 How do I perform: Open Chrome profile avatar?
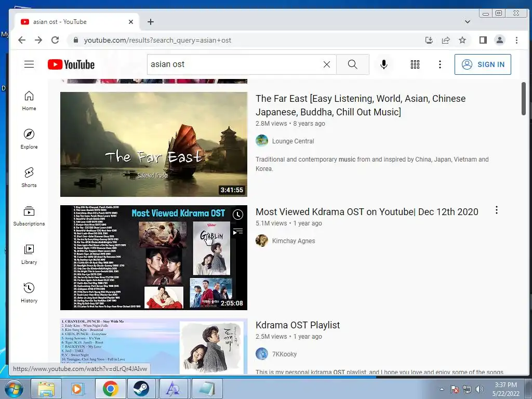pos(500,40)
